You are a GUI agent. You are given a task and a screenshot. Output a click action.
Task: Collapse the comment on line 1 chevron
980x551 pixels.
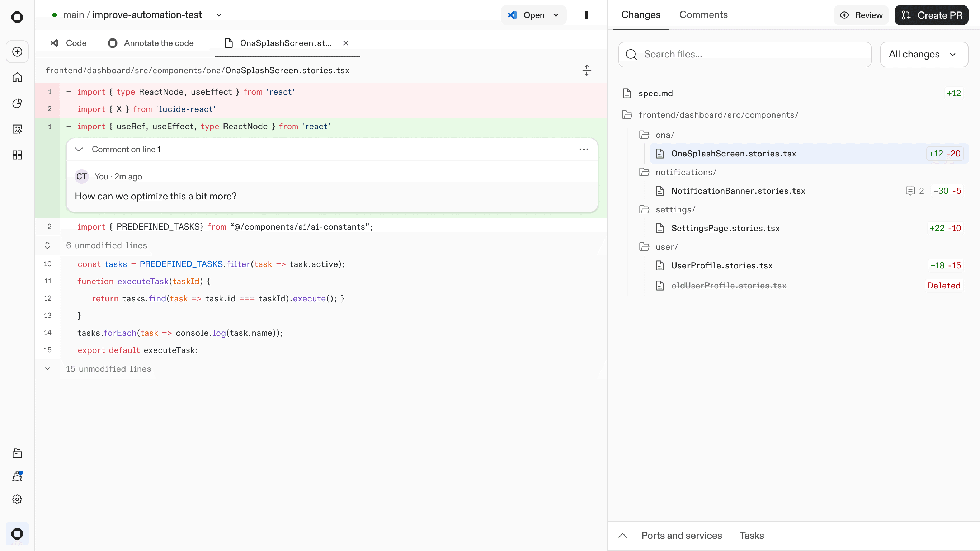click(79, 149)
